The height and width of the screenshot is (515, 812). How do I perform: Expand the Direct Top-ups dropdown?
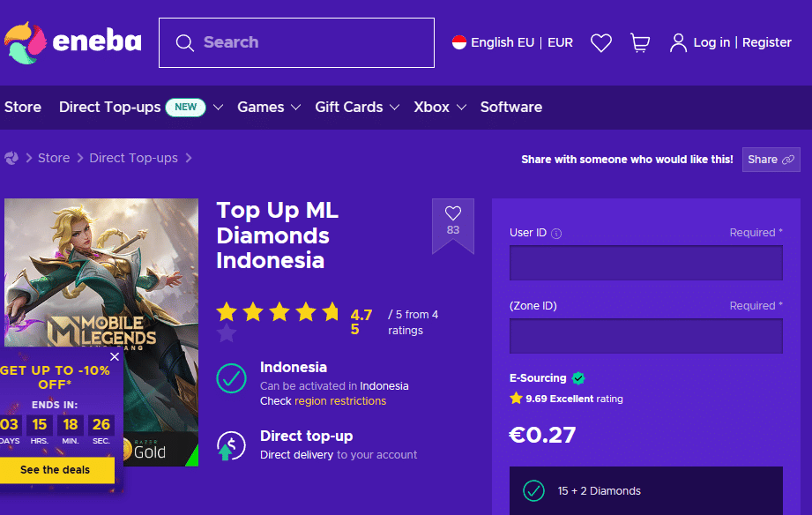[x=218, y=108]
